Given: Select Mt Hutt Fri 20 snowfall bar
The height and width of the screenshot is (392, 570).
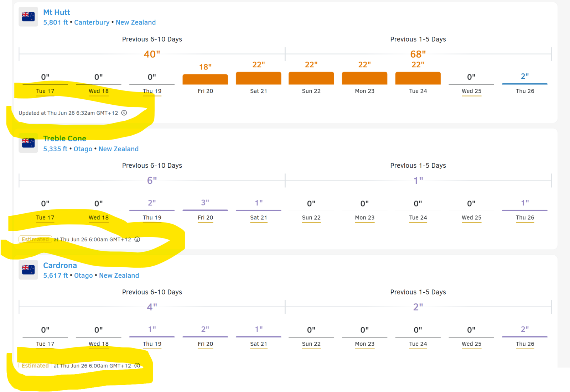Looking at the screenshot, I should tap(205, 79).
